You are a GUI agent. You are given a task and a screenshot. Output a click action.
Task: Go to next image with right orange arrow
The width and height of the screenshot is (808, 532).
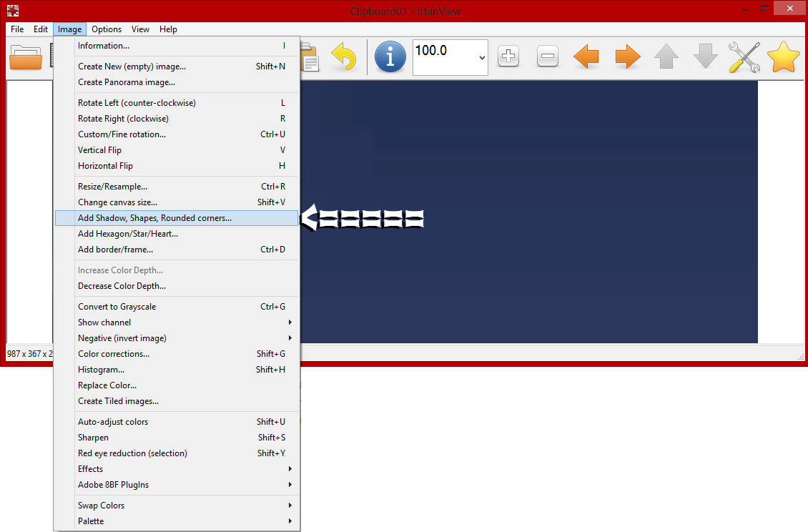pyautogui.click(x=627, y=56)
